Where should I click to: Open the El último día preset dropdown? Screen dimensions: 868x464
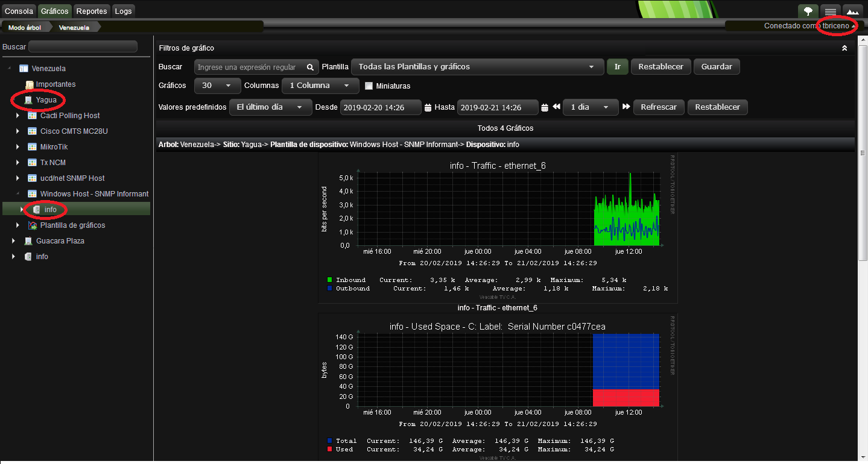270,107
